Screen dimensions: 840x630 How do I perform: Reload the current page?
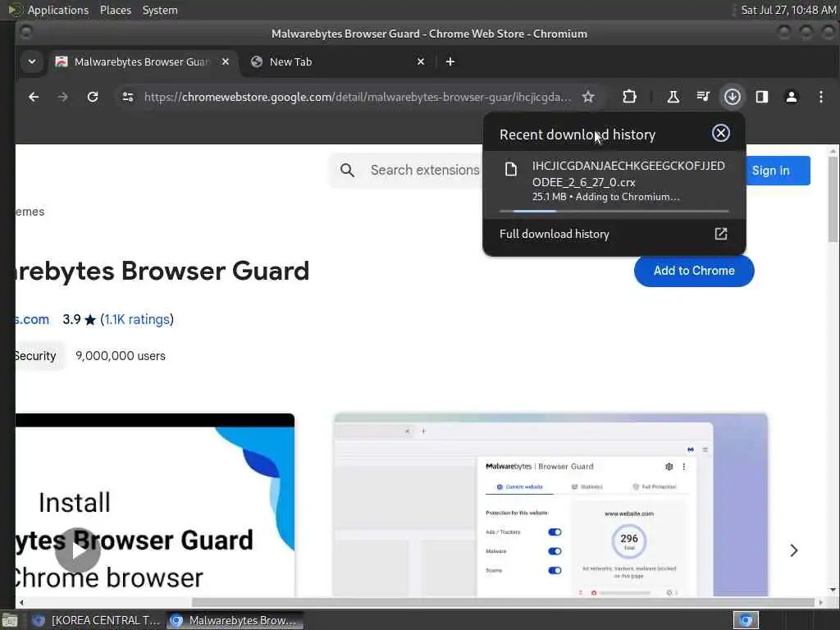(93, 97)
